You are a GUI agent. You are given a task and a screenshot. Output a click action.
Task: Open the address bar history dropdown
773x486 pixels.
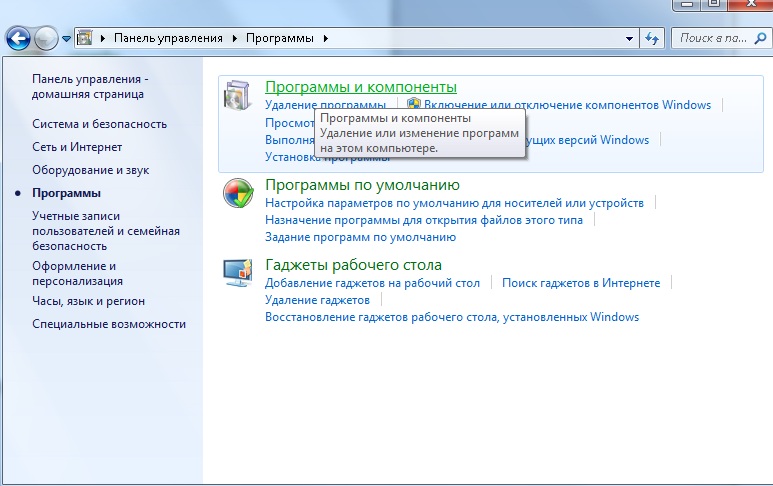629,38
